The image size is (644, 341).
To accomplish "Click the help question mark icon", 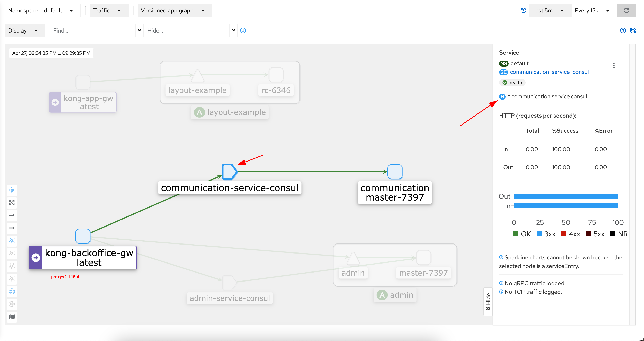I will point(623,30).
